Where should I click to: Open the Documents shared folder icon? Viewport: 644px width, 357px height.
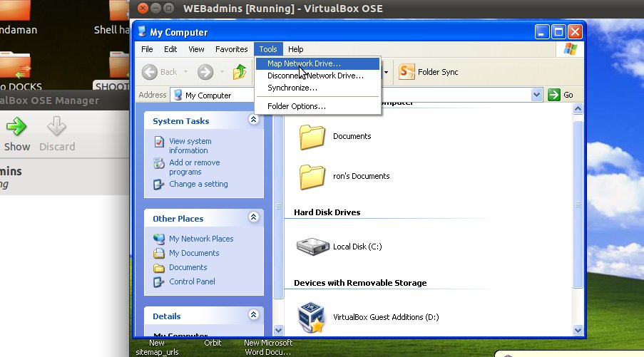[312, 137]
